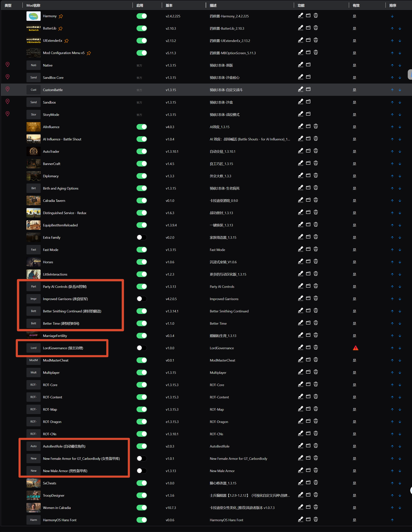Viewport: 412px width, 532px height.
Task: Enable the LordGovernance toggle switch
Action: tap(142, 348)
